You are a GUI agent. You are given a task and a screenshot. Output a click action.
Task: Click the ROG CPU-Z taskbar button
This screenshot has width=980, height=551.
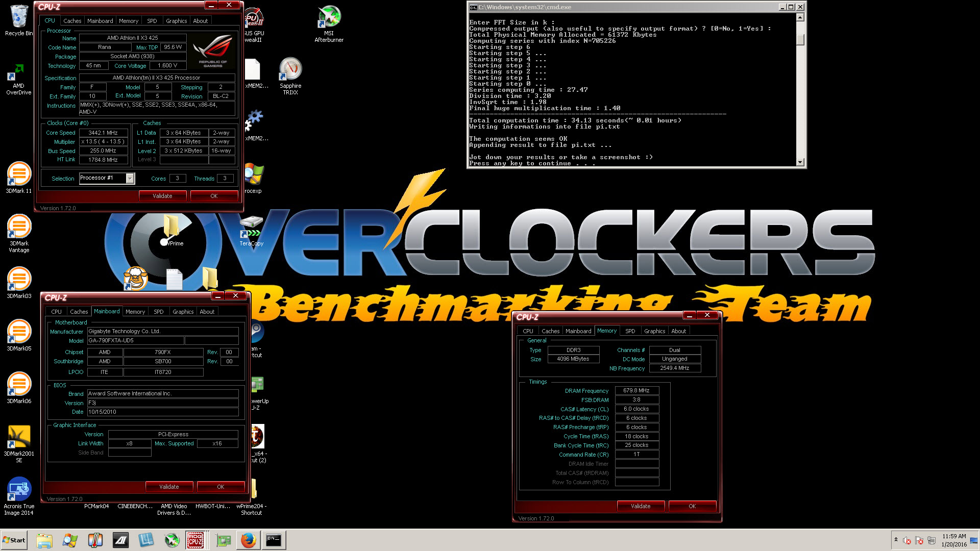(x=195, y=540)
